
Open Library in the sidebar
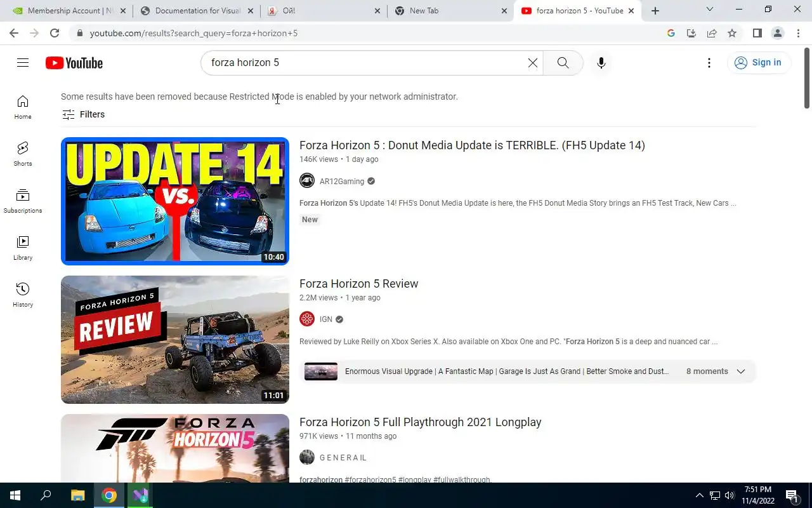tap(23, 248)
